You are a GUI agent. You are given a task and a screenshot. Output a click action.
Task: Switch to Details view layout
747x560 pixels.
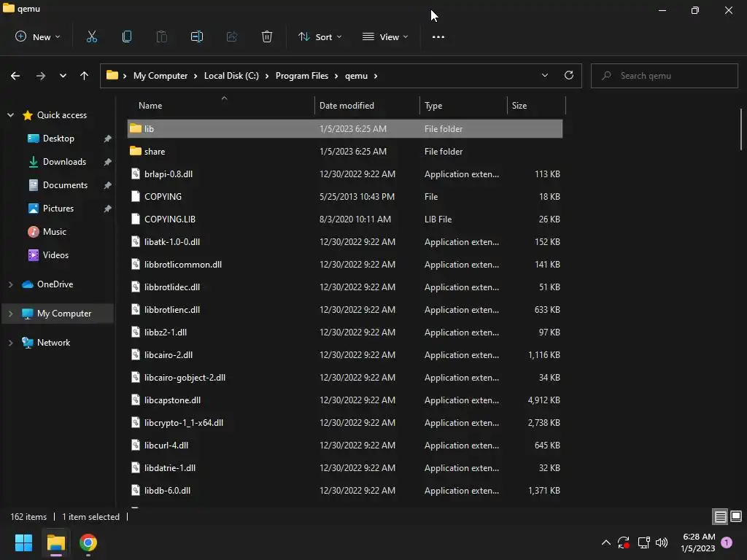(720, 516)
